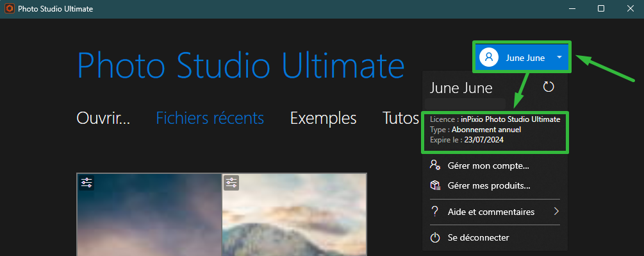Click the Photo Studio Ultimate app icon in title bar

(x=9, y=8)
